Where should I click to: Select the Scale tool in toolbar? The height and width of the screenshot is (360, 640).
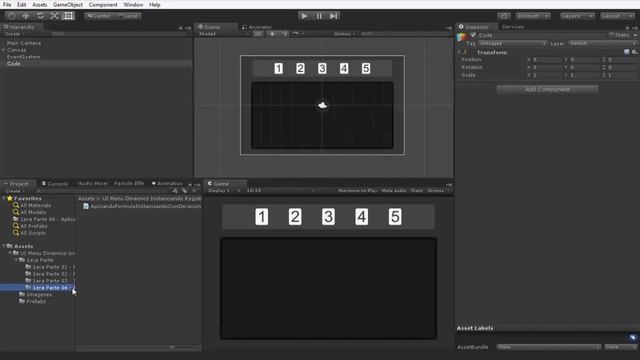click(x=54, y=16)
